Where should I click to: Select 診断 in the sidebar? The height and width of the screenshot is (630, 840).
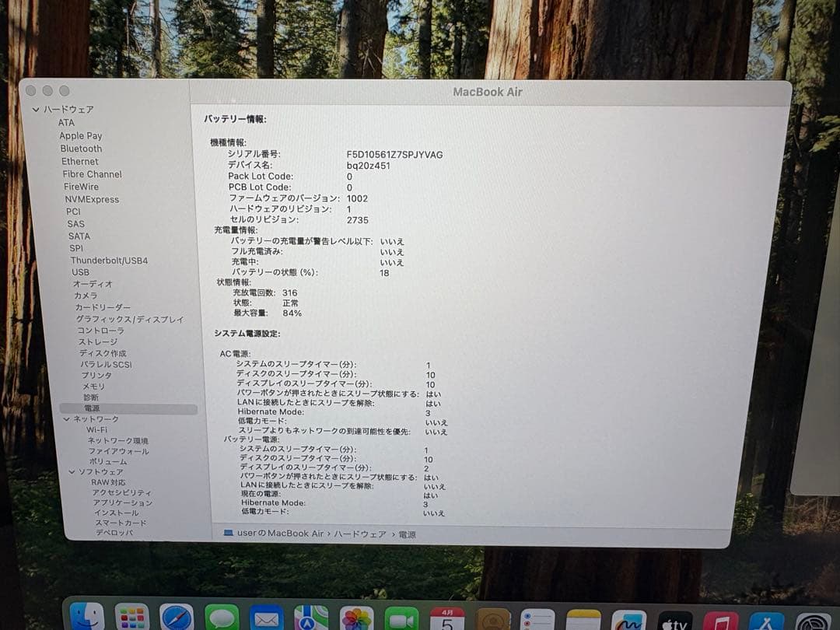[x=91, y=397]
